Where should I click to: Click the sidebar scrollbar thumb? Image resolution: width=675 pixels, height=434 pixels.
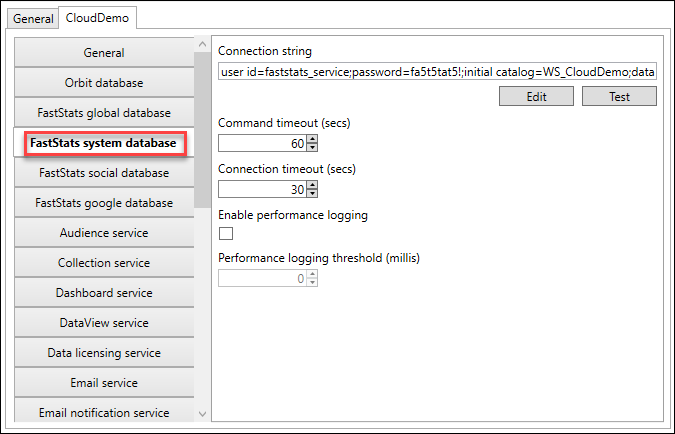pyautogui.click(x=202, y=130)
